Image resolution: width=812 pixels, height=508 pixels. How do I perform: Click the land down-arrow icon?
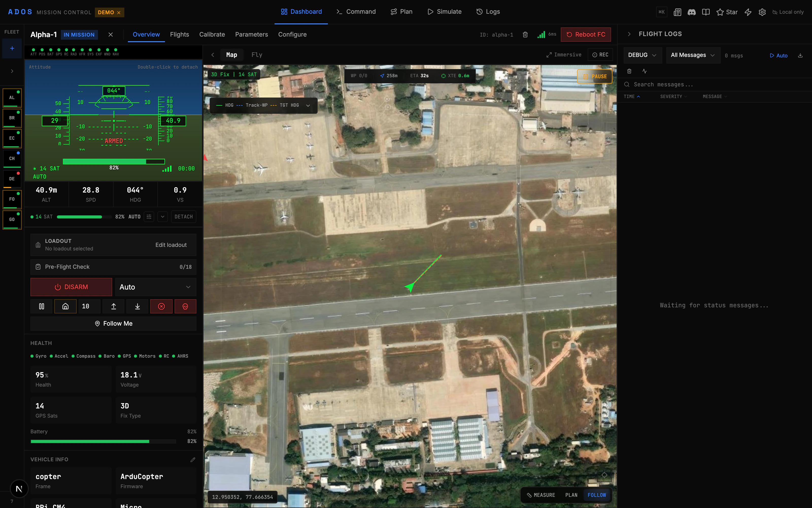(137, 306)
